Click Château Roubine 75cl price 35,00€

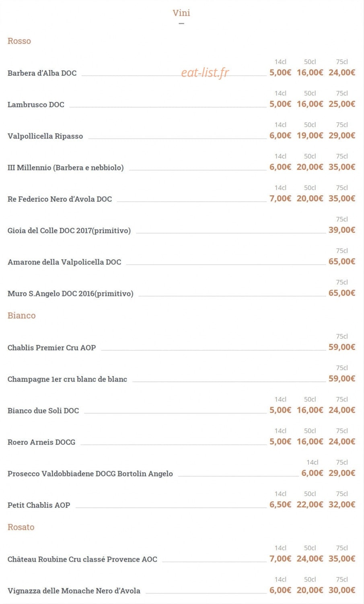(x=342, y=558)
